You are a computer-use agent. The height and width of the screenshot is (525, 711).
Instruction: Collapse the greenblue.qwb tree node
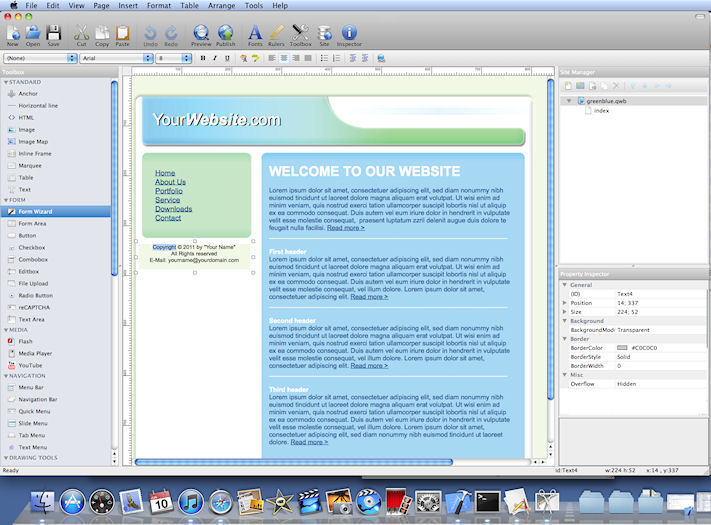(570, 101)
